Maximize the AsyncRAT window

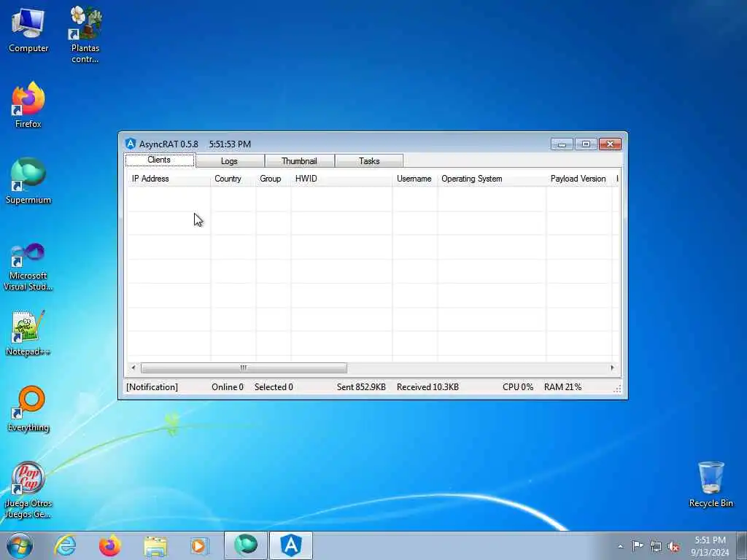[586, 144]
